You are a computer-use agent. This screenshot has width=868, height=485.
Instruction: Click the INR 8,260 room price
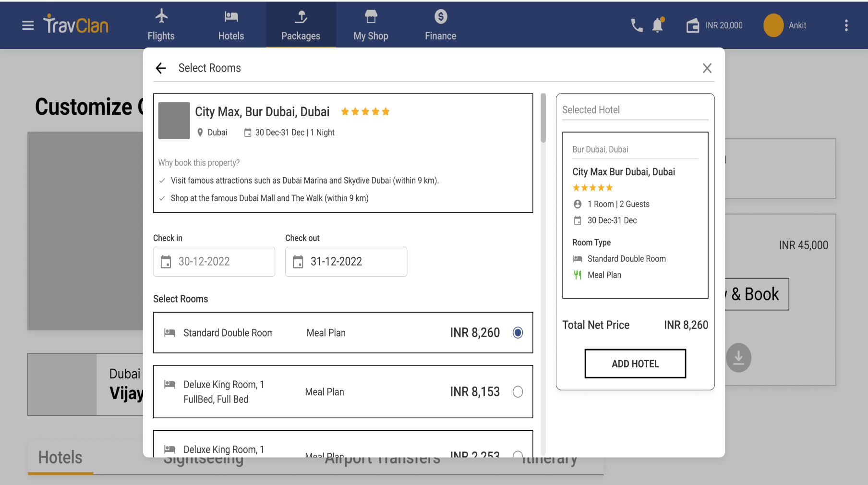(475, 333)
